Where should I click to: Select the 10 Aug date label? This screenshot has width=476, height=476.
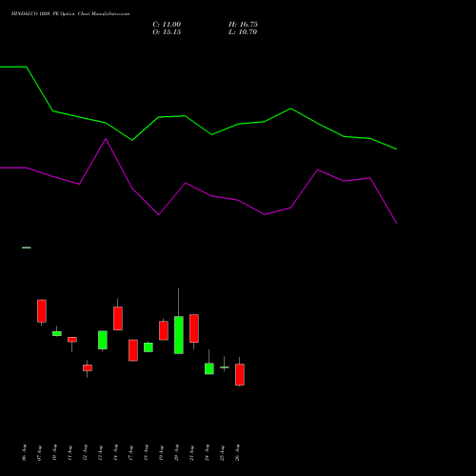(x=54, y=452)
